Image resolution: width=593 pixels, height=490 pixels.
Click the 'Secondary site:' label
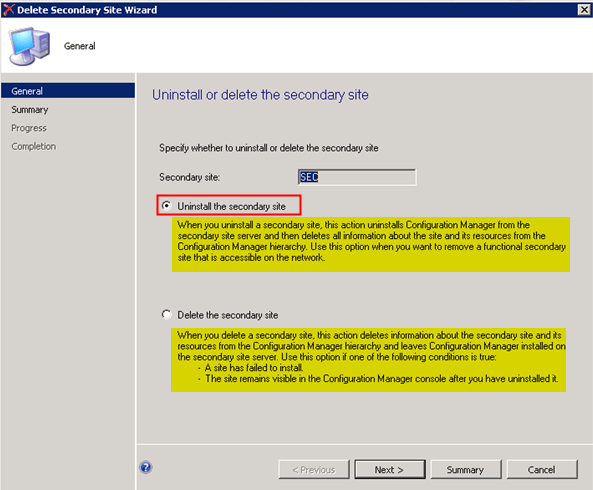click(189, 177)
